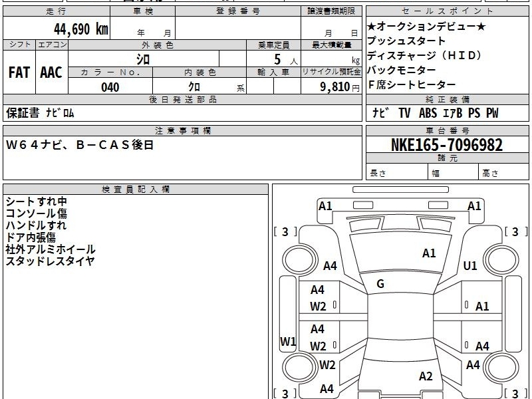The width and height of the screenshot is (532, 399).
Task: Click the 幅 dimension cell
Action: [x=454, y=172]
